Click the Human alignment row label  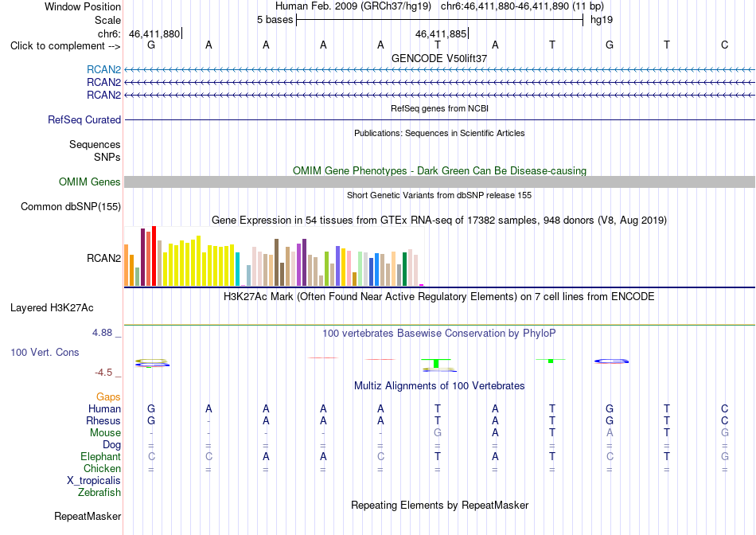[x=104, y=408]
